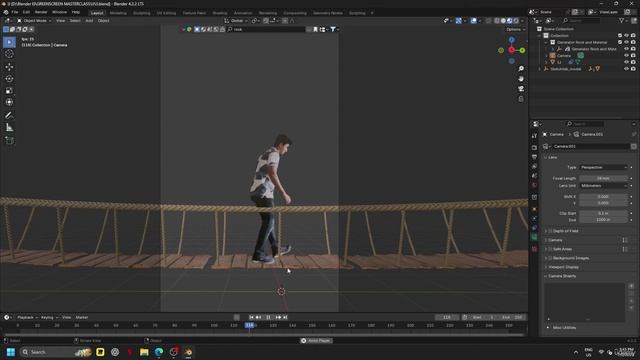Open the lens Type Perspective dropdown
The image size is (640, 360).
[604, 167]
